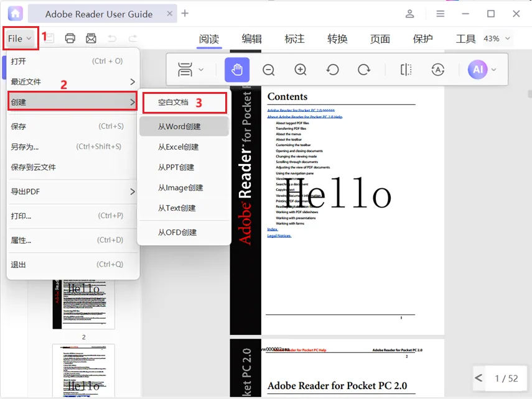Rotate page clockwise
The height and width of the screenshot is (399, 532).
pos(364,70)
